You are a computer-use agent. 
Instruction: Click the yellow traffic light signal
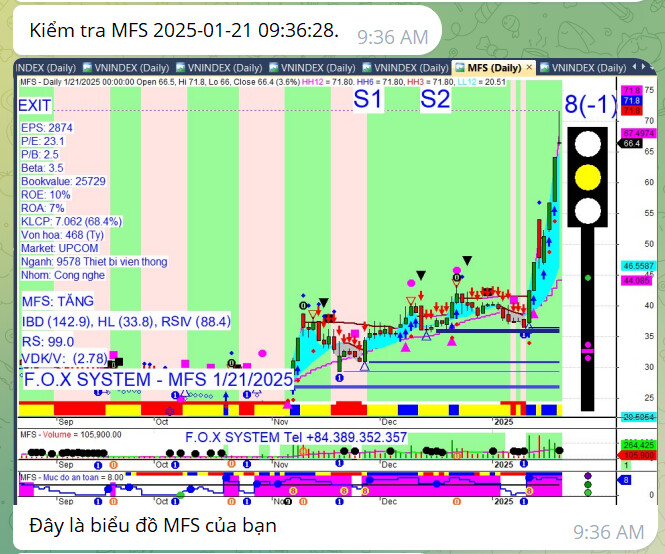coord(586,175)
